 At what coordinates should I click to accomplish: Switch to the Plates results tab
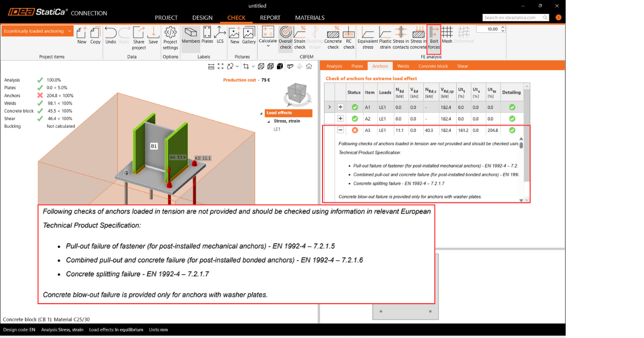(357, 66)
